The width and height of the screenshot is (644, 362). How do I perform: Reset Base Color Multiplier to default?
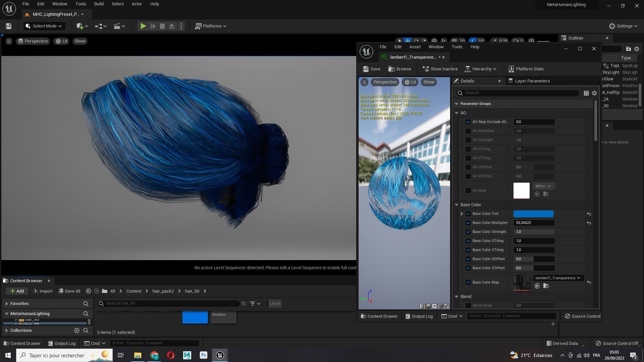[x=589, y=223]
